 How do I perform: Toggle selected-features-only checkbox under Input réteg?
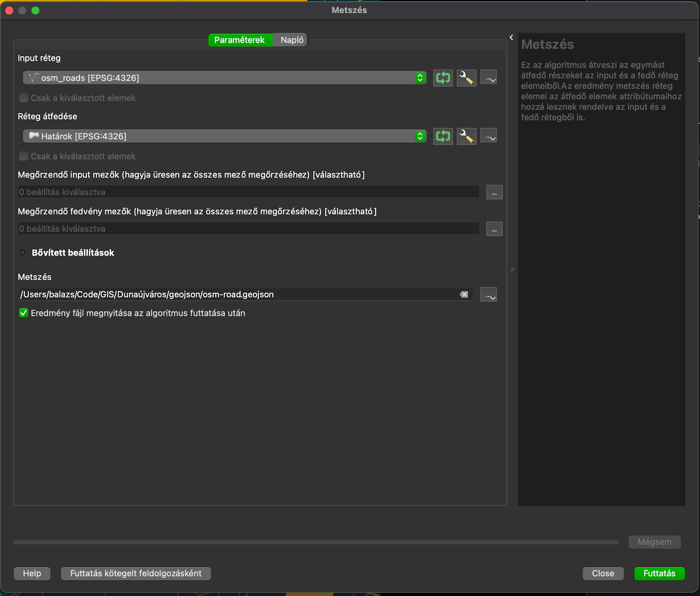click(24, 98)
